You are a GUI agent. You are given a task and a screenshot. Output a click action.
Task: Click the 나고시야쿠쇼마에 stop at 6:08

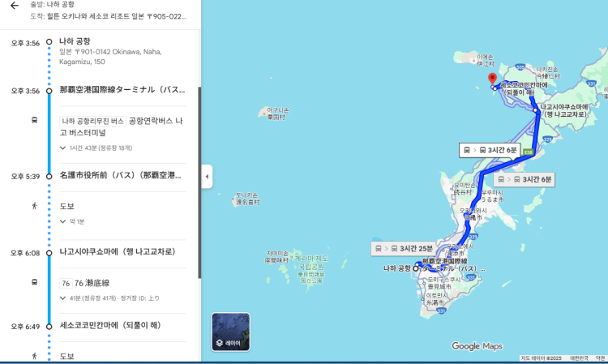[117, 252]
